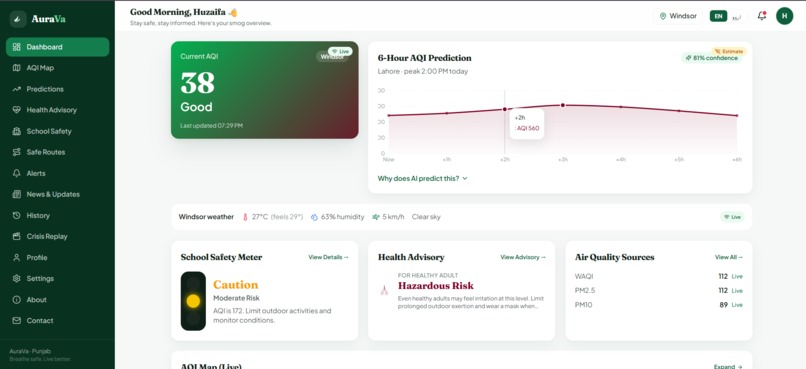Click the Live badge on Current AQI card
806x369 pixels.
coord(339,51)
